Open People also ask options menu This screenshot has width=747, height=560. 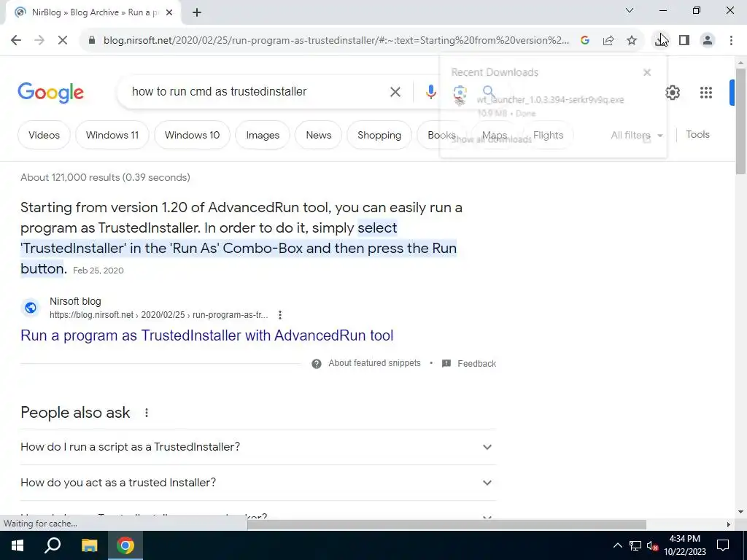tap(146, 413)
